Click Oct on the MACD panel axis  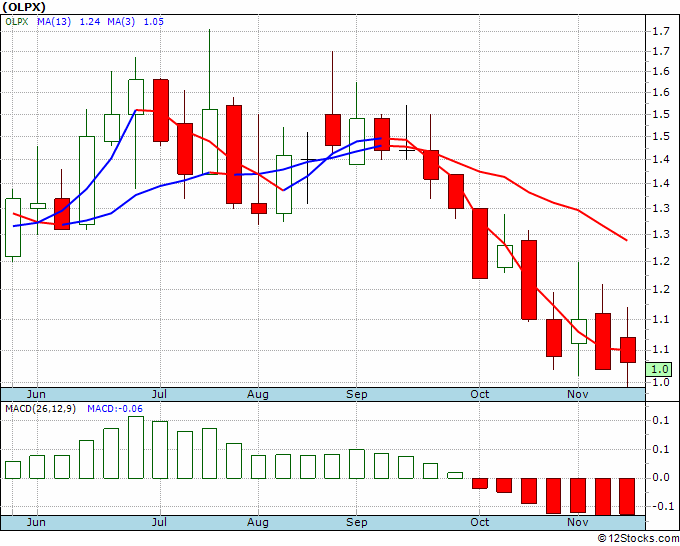click(480, 522)
